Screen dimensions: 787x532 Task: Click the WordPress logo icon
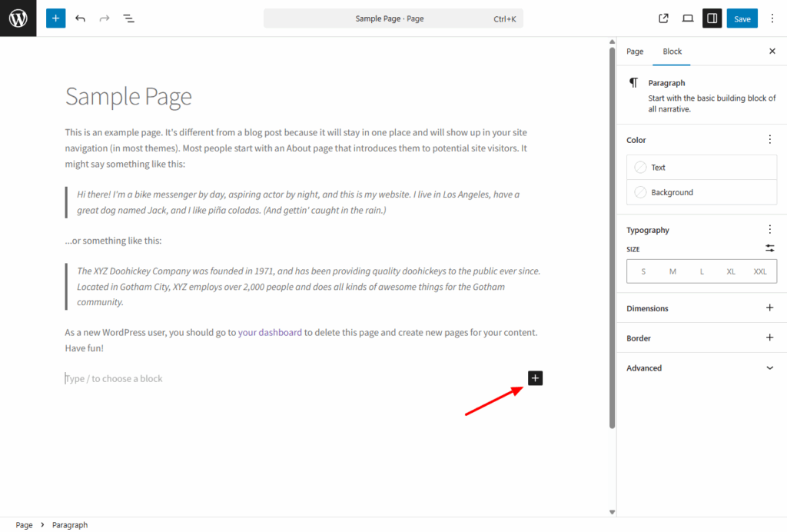coord(18,18)
